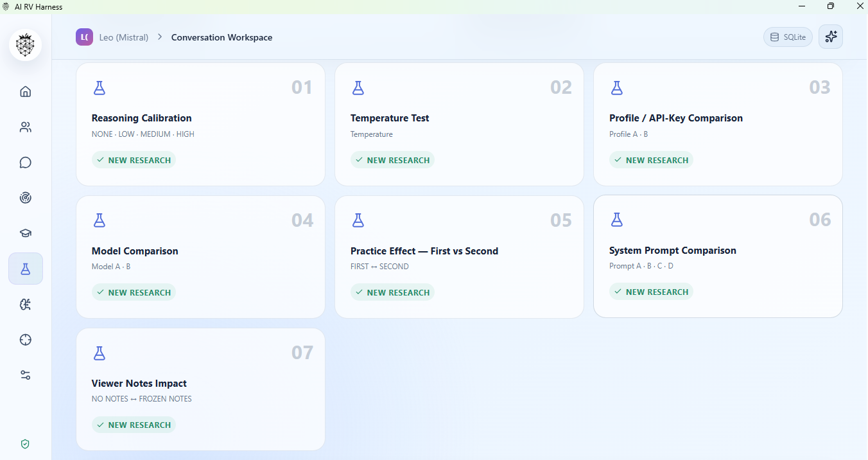
Task: Restore down the AI RV Harness window
Action: click(831, 6)
